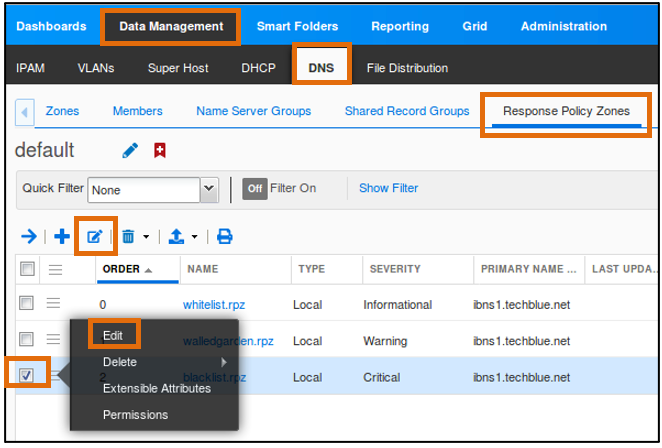Open the Grid tab
This screenshot has height=448, width=662.
(x=475, y=26)
